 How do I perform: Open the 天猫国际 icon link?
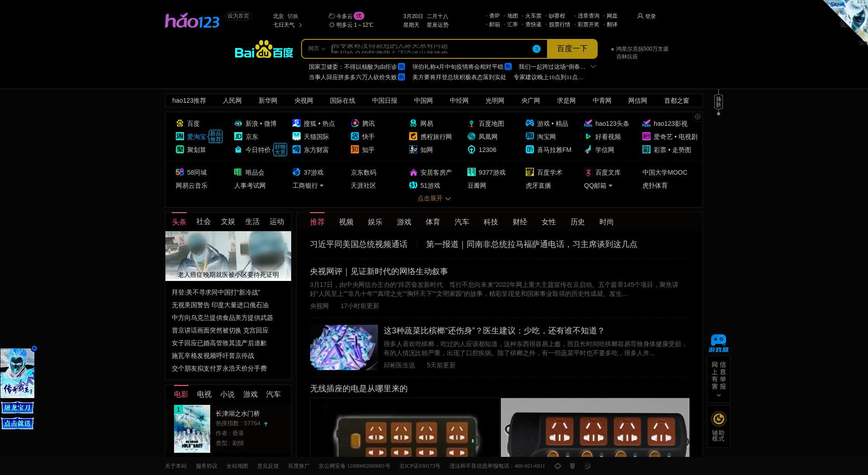tap(297, 137)
